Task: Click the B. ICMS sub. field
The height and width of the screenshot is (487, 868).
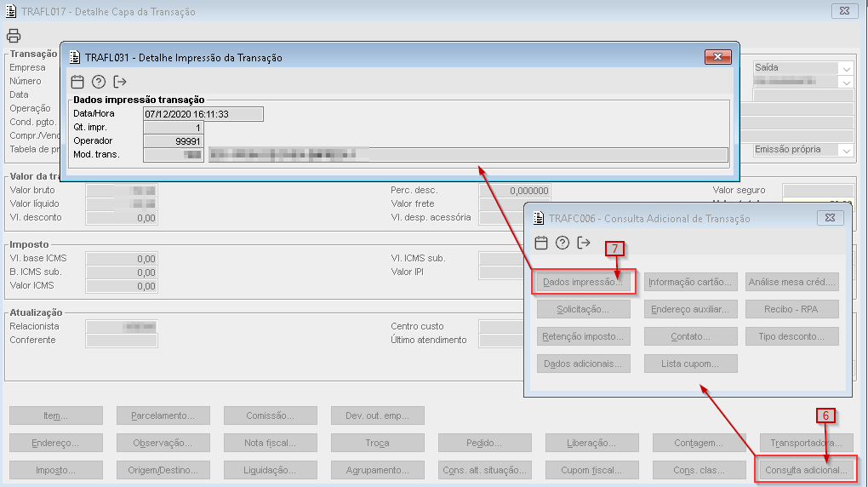Action: point(122,272)
